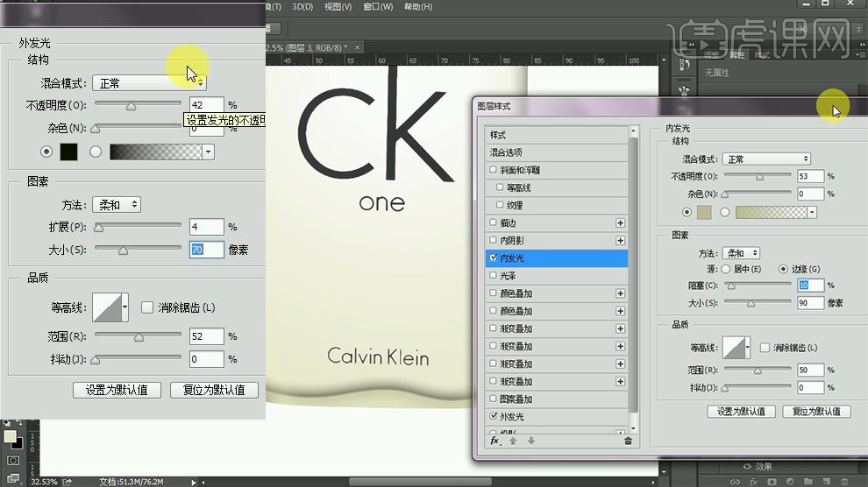The height and width of the screenshot is (487, 868).
Task: Click the tan glow color swatch in Layer Style dialog
Action: pyautogui.click(x=703, y=212)
